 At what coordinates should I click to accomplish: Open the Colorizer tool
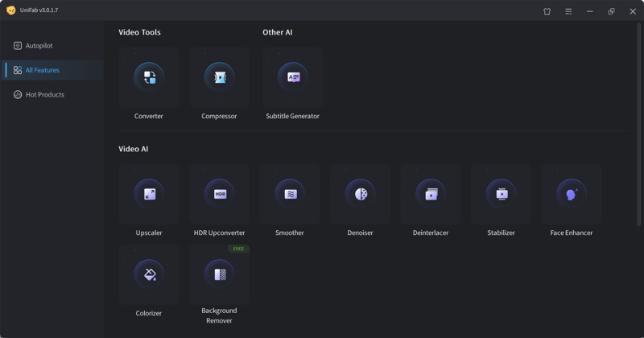[x=149, y=274]
